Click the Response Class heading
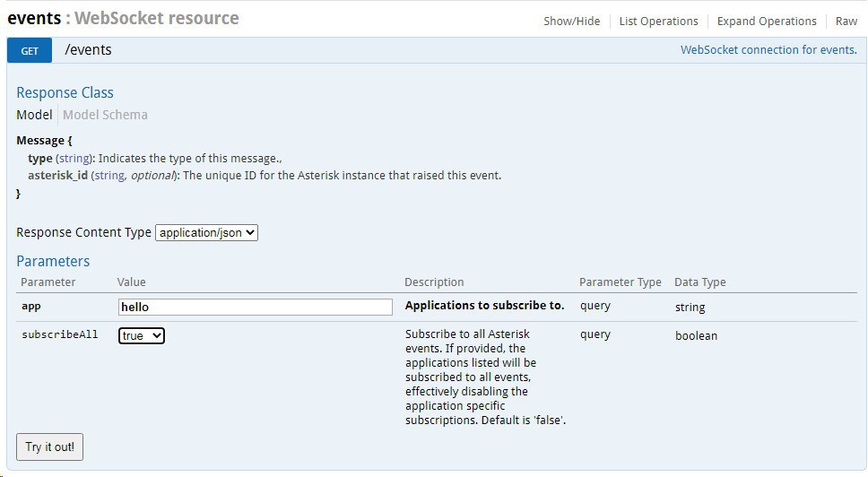Image resolution: width=868 pixels, height=477 pixels. coord(65,92)
